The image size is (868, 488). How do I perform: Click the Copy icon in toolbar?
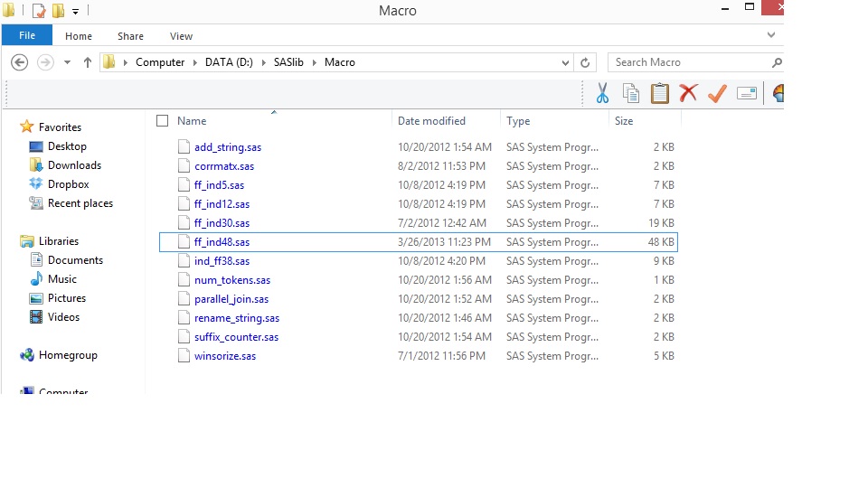pos(630,93)
